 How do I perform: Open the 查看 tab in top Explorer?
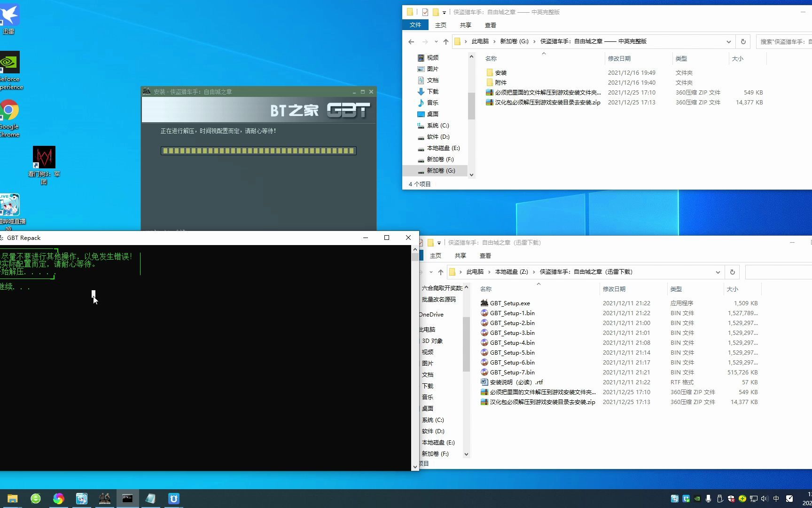(491, 25)
